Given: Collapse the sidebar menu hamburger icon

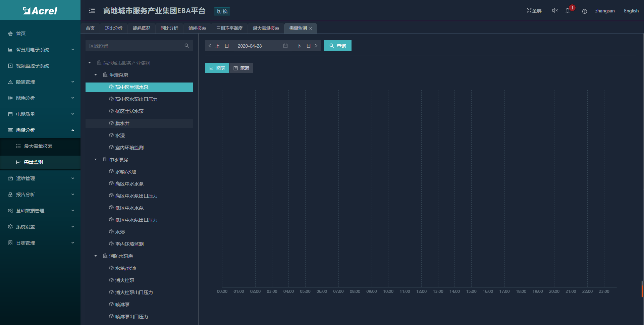Looking at the screenshot, I should point(92,11).
